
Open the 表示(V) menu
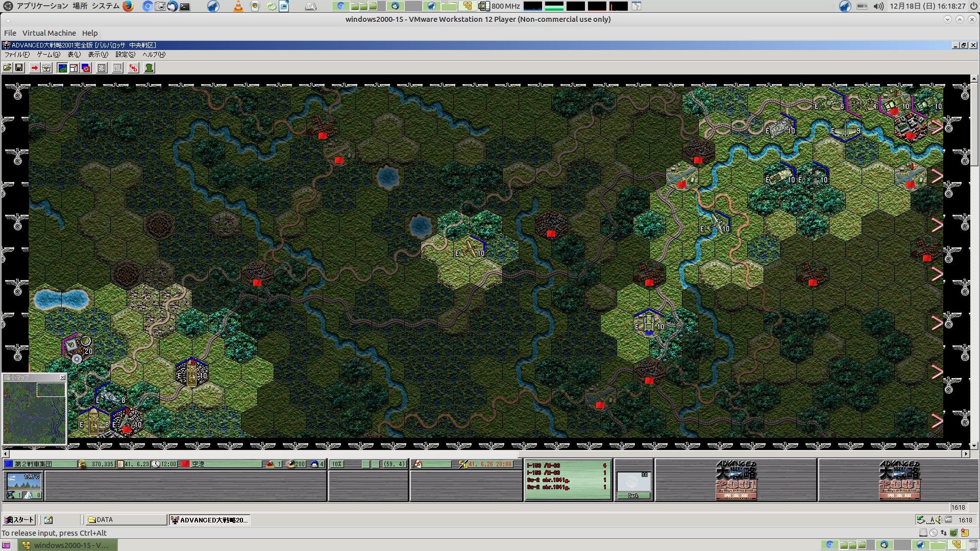coord(98,55)
